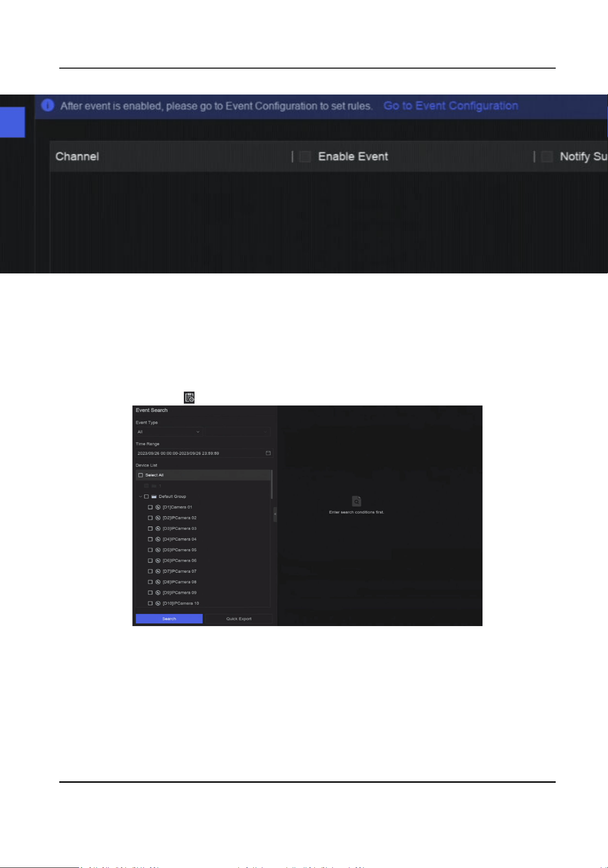
Task: Tick the Notify checkbox in the table header
Action: pos(547,157)
